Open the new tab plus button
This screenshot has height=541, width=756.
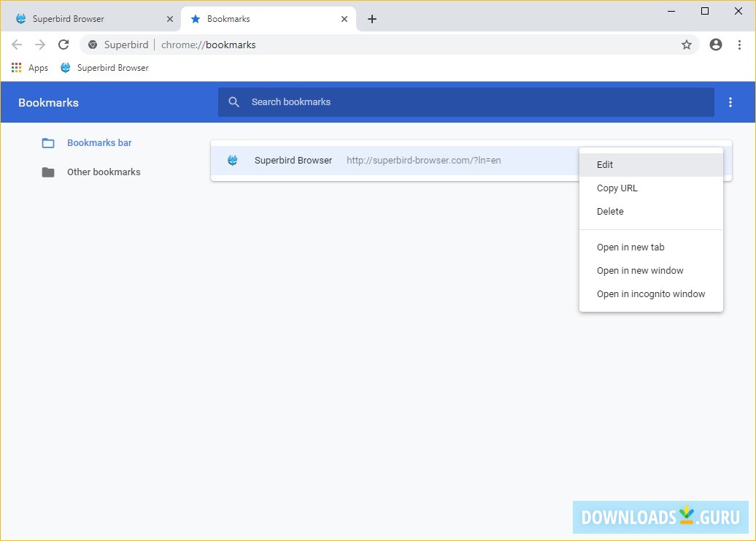[x=372, y=19]
